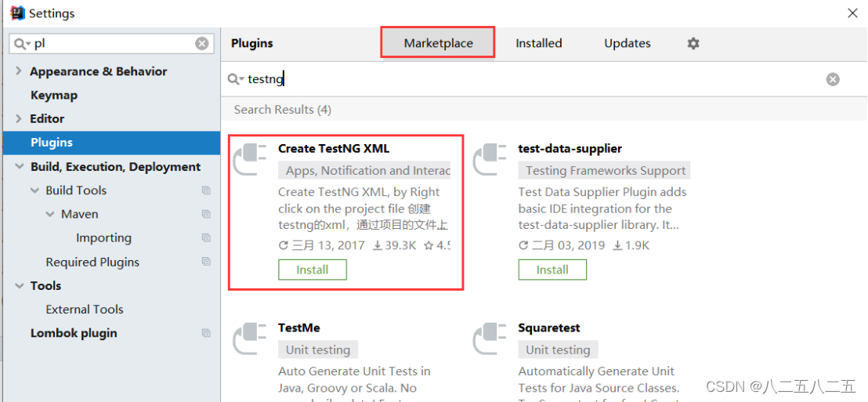Open the plugin search history magnifier dropdown

click(x=236, y=80)
